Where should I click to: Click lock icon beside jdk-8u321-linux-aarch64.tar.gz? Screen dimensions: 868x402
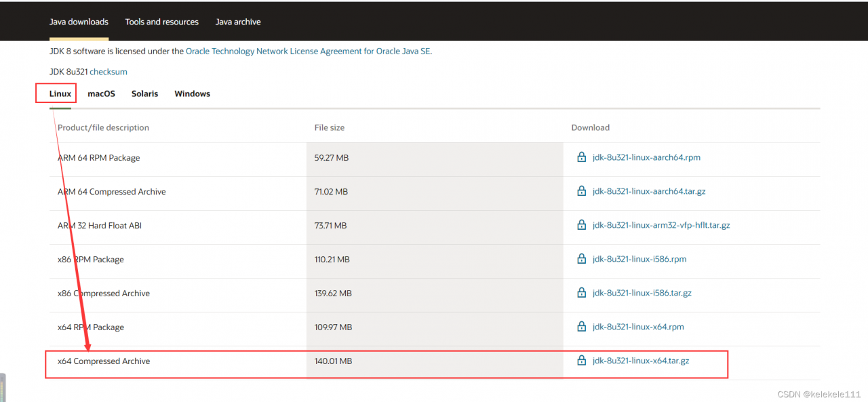click(x=581, y=191)
